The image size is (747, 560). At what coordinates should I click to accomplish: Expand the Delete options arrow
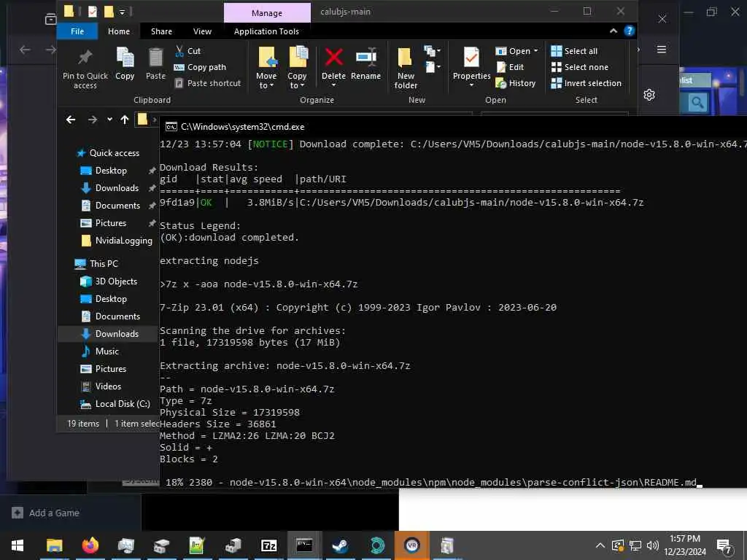click(x=333, y=85)
